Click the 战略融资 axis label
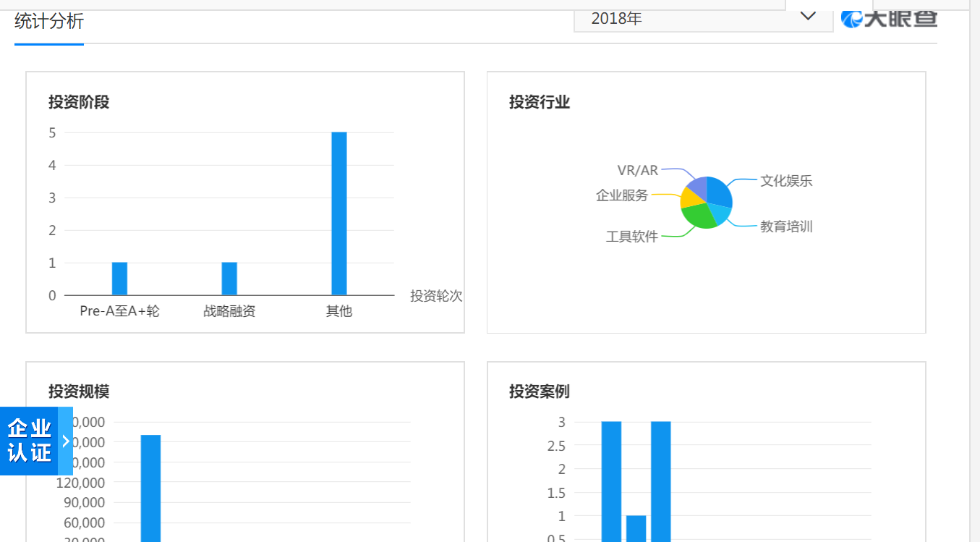This screenshot has width=980, height=542. (x=229, y=311)
